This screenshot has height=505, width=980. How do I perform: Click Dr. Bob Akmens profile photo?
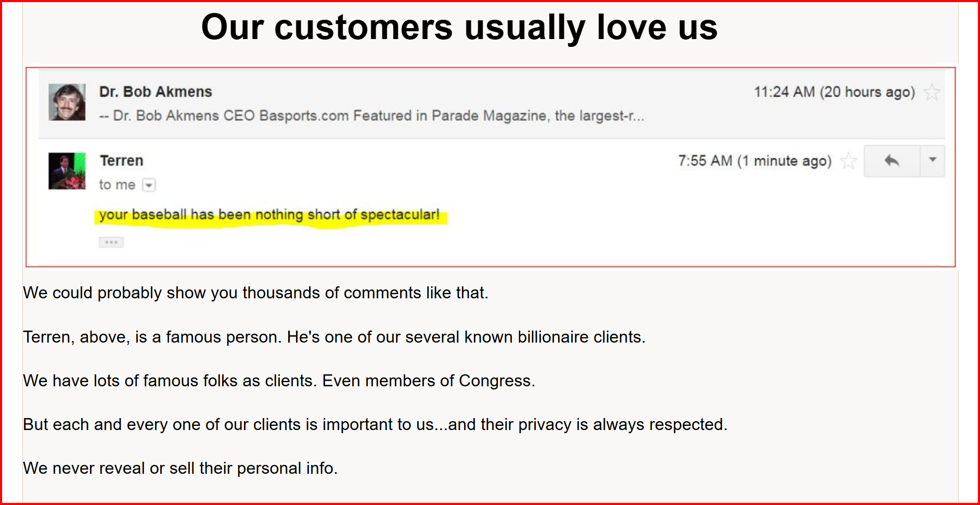(67, 102)
